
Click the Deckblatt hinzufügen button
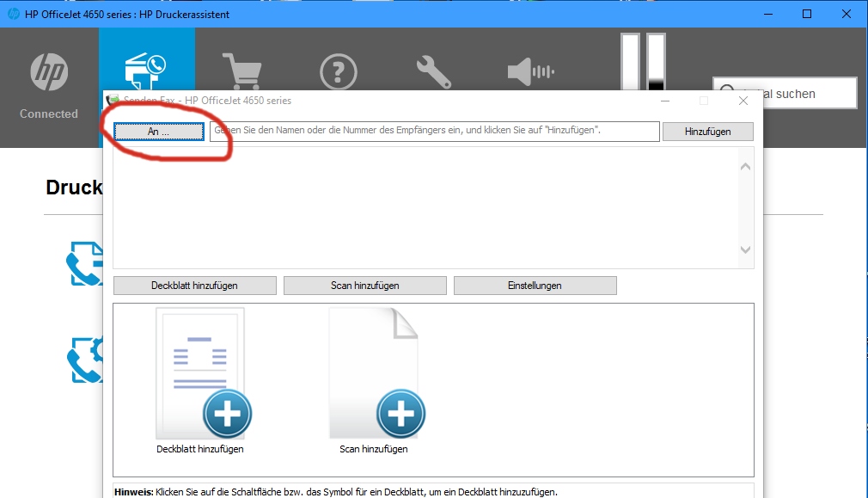click(x=195, y=286)
